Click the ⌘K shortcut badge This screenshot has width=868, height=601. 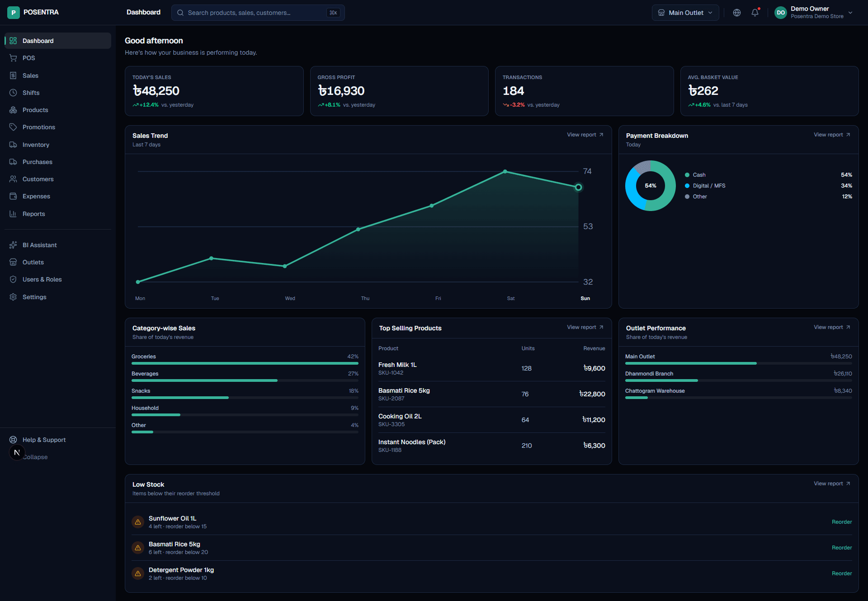[333, 13]
